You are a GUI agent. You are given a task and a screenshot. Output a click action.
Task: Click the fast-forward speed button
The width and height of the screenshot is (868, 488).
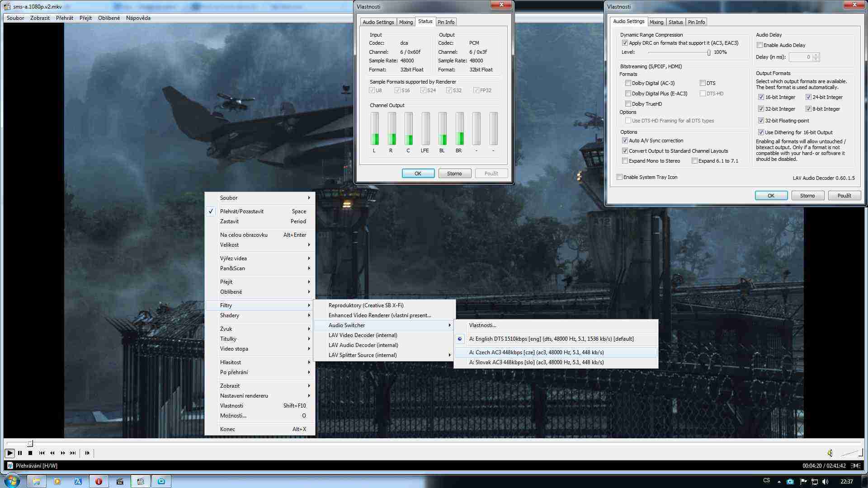(63, 453)
